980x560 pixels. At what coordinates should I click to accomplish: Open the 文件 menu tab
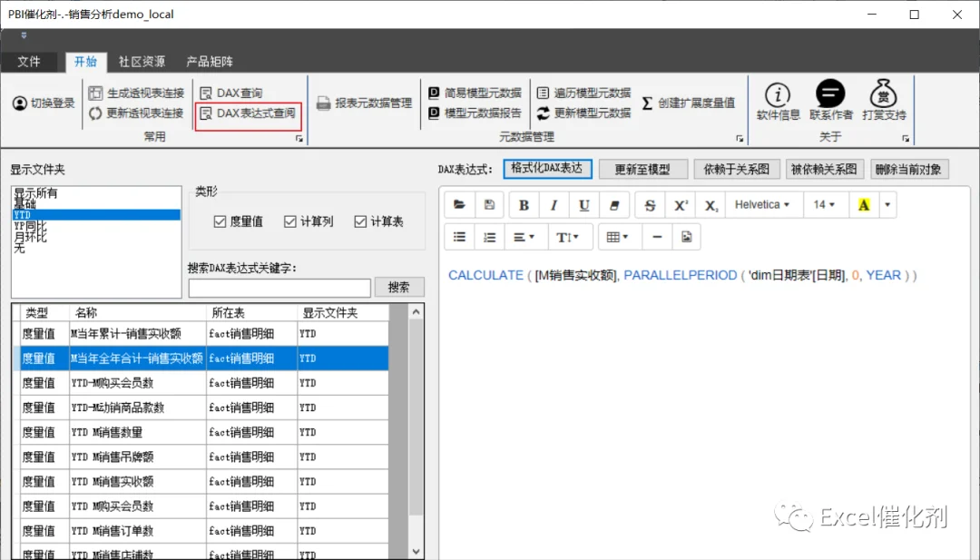29,61
